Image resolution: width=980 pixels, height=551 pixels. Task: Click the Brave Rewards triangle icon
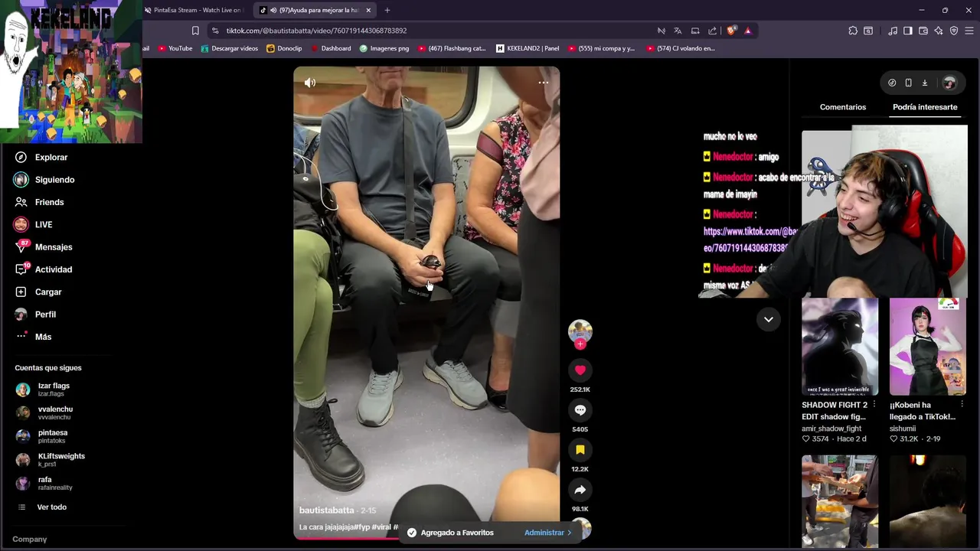click(748, 31)
